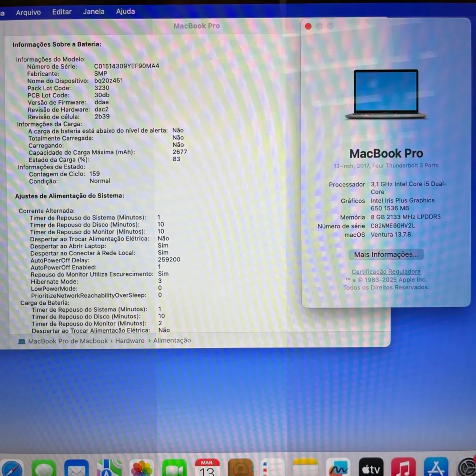This screenshot has width=476, height=476.
Task: Open Maps from the dock
Action: [x=109, y=468]
